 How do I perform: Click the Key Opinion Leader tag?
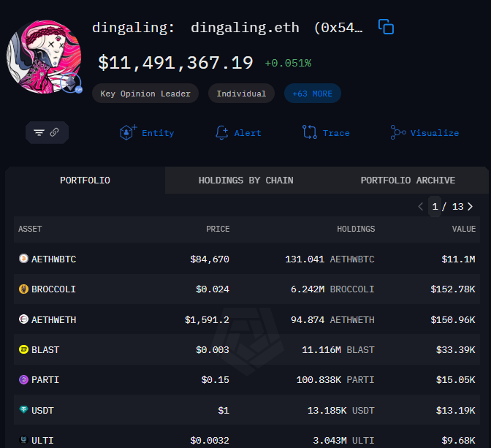pos(145,94)
